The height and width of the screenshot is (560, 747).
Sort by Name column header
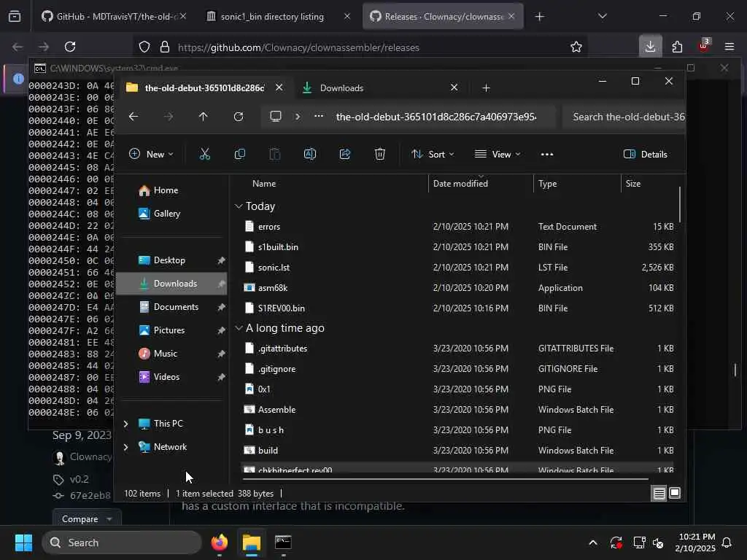(x=333, y=183)
